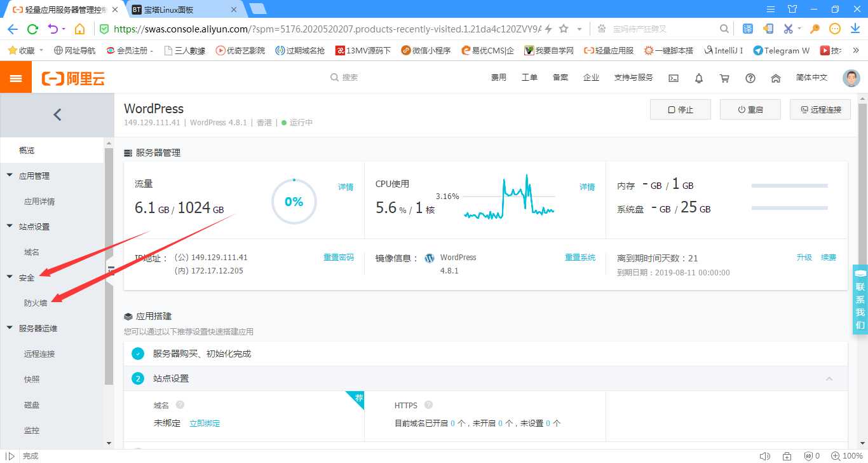Open 远程连接 in the sidebar

click(39, 354)
